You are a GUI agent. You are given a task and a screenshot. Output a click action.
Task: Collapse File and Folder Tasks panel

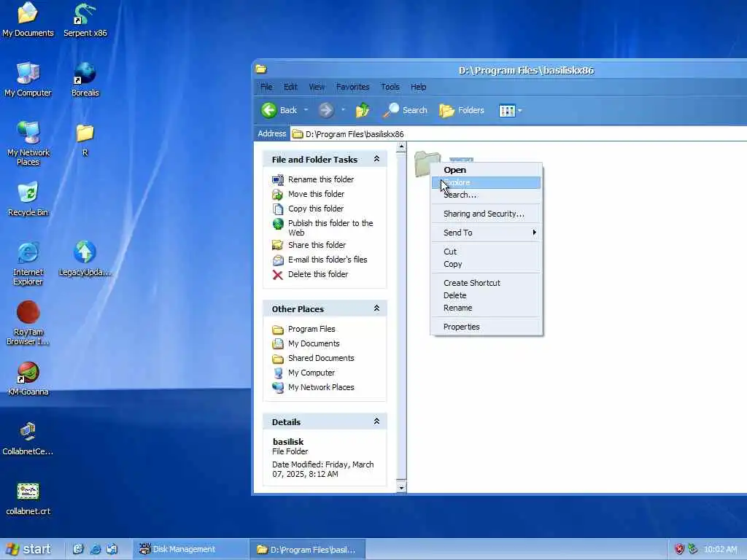coord(376,158)
